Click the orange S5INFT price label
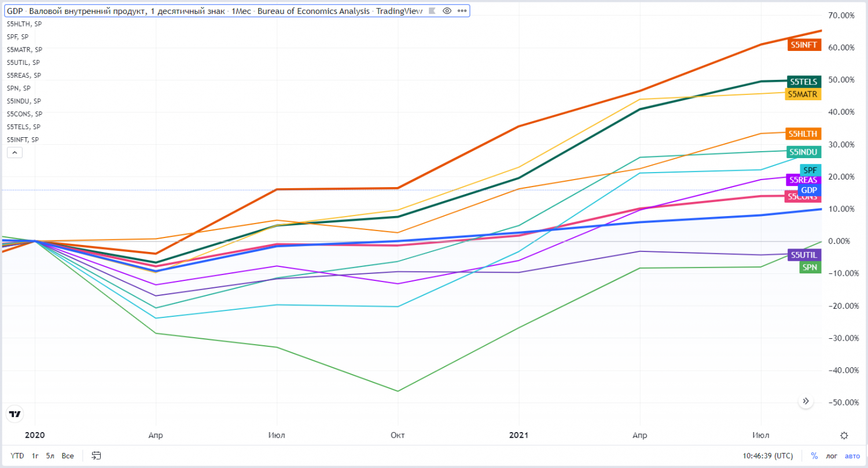This screenshot has height=468, width=868. 804,45
